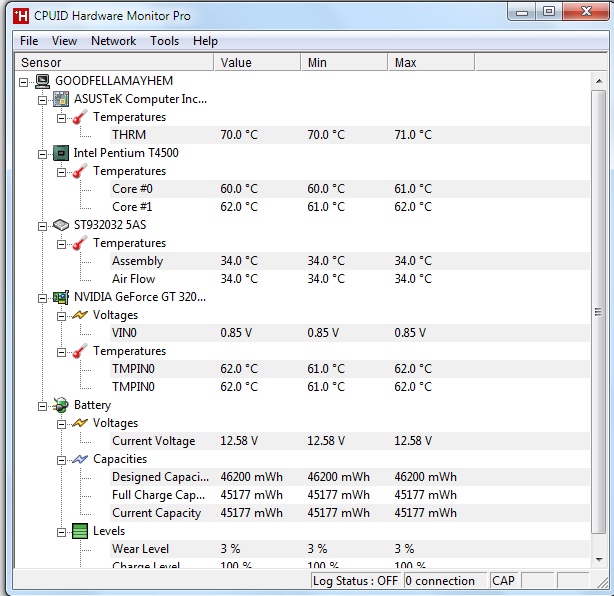The image size is (614, 596).
Task: Click the Min column header
Action: (345, 63)
